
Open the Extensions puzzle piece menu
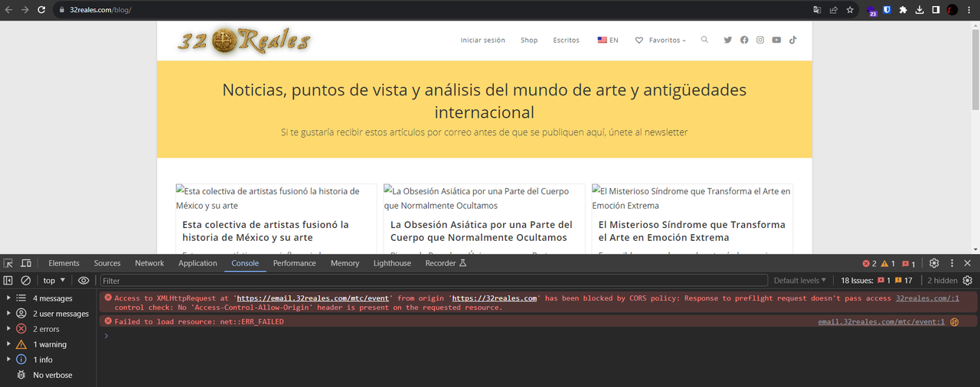click(903, 10)
